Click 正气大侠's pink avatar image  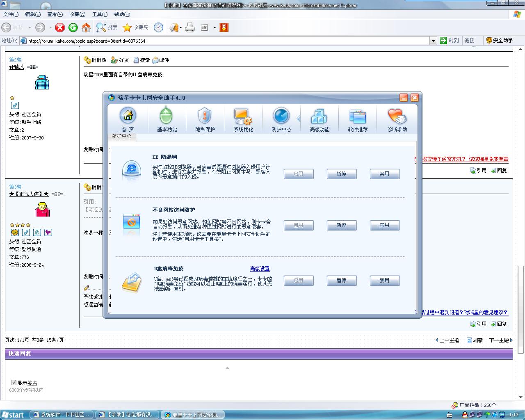point(42,209)
